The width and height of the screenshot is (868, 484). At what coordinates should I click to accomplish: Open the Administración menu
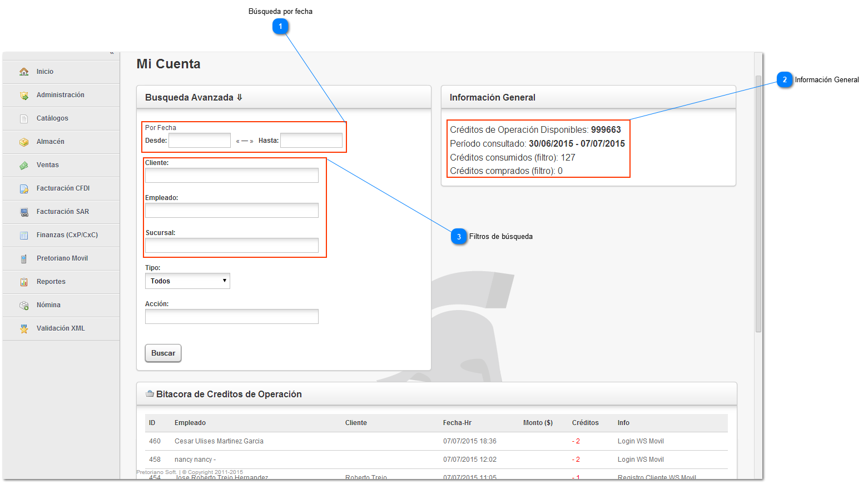point(61,95)
